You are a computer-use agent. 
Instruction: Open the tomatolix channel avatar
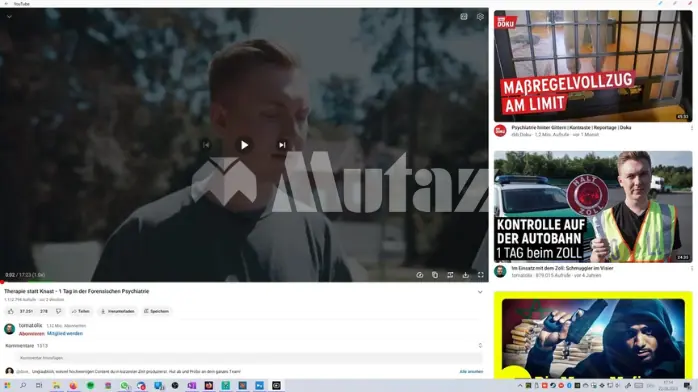point(9,329)
